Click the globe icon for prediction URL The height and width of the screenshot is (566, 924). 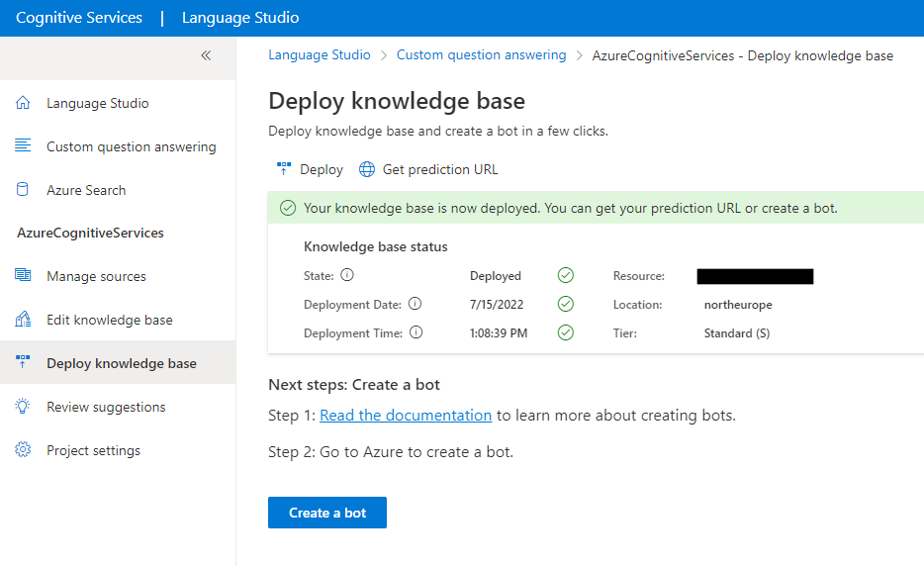367,170
